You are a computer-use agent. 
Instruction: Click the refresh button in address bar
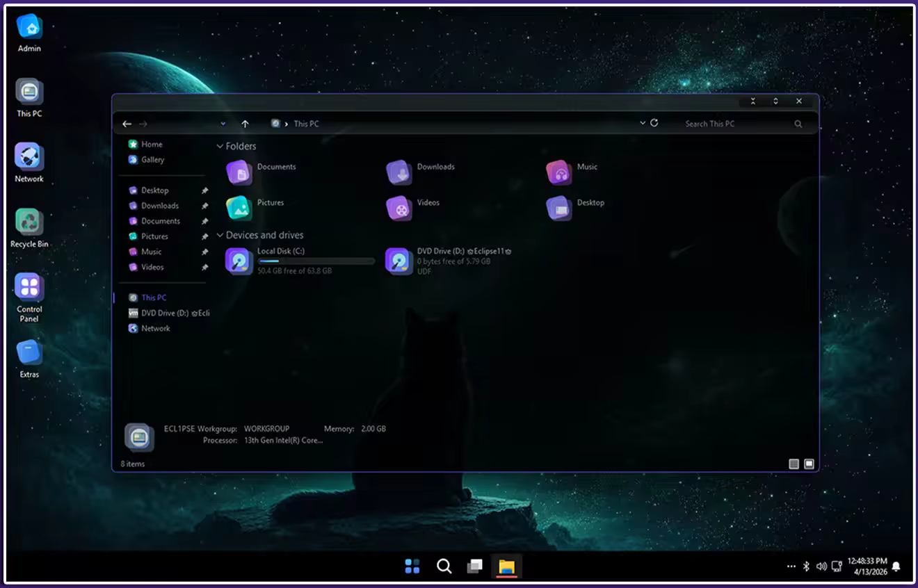[x=654, y=123]
